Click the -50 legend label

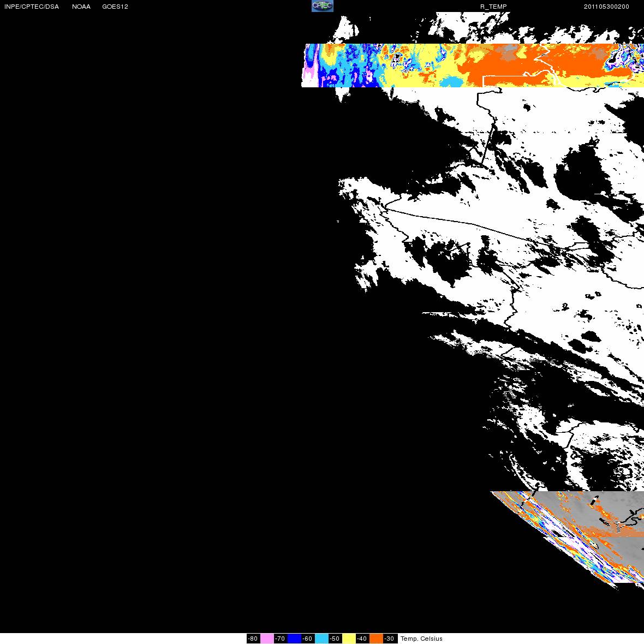pos(335,638)
